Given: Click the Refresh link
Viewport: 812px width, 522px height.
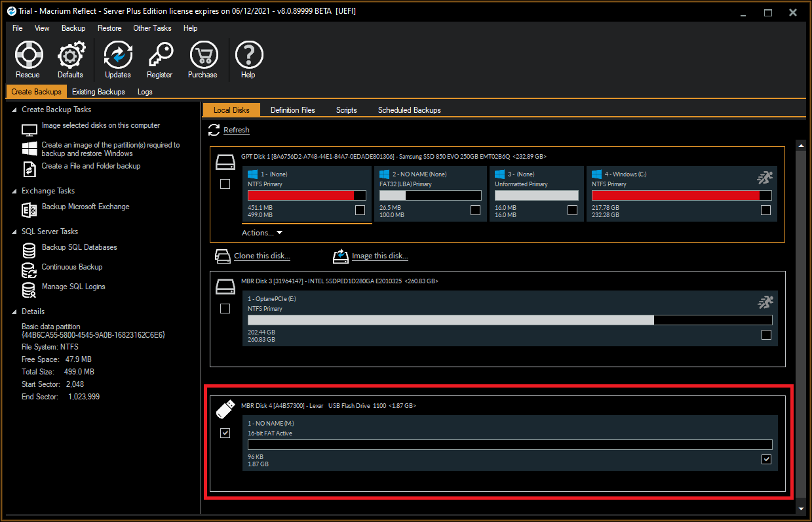Looking at the screenshot, I should coord(236,130).
